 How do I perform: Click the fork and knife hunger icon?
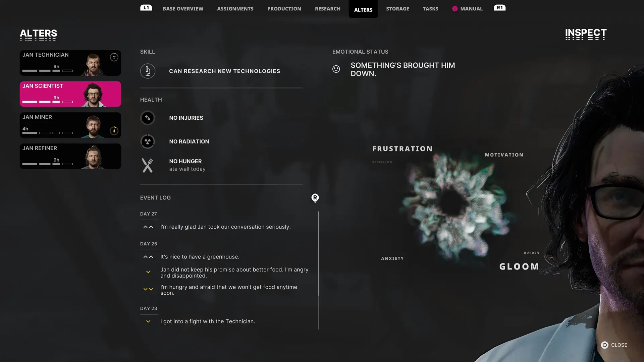coord(148,165)
